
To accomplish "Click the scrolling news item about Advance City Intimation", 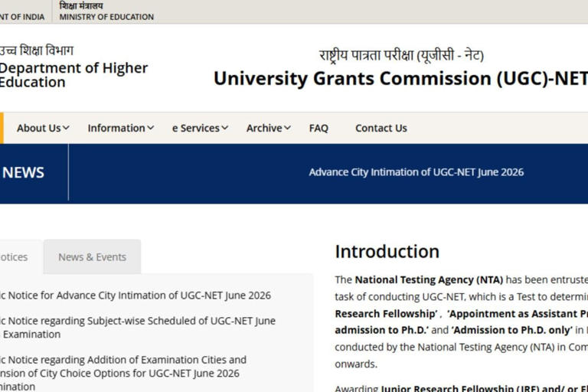I will pyautogui.click(x=416, y=172).
